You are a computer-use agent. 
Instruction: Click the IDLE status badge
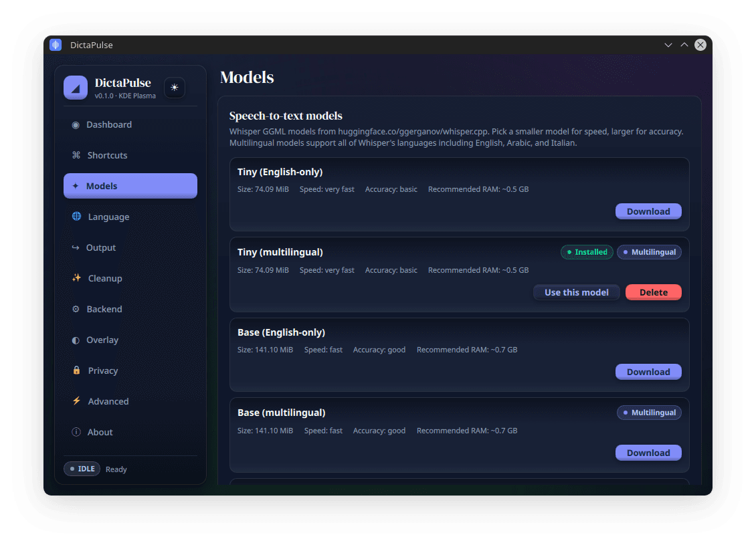[x=82, y=469]
